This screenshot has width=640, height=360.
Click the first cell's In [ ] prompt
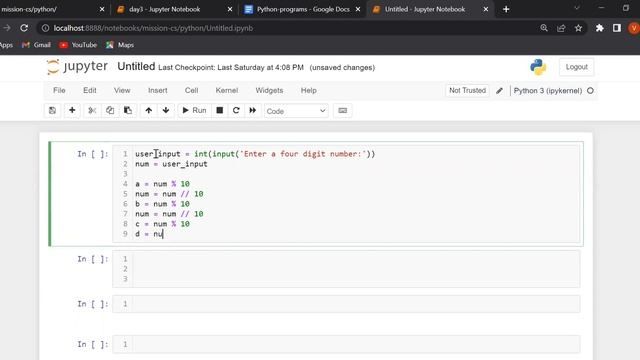coord(93,154)
